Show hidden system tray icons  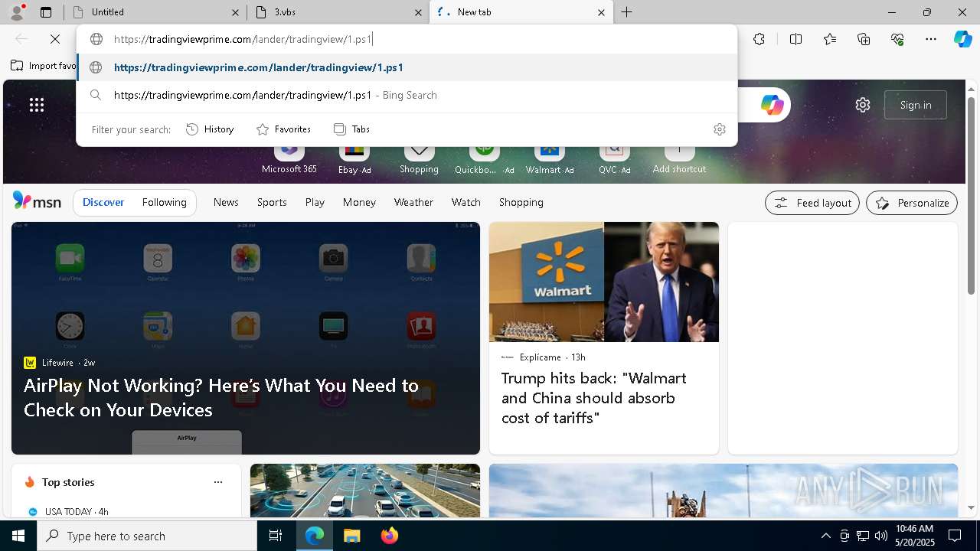(825, 536)
